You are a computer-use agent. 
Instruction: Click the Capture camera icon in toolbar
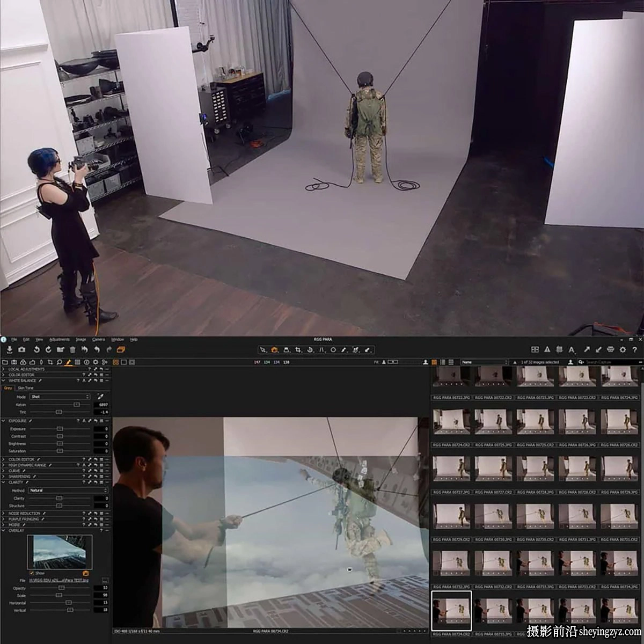(x=21, y=350)
